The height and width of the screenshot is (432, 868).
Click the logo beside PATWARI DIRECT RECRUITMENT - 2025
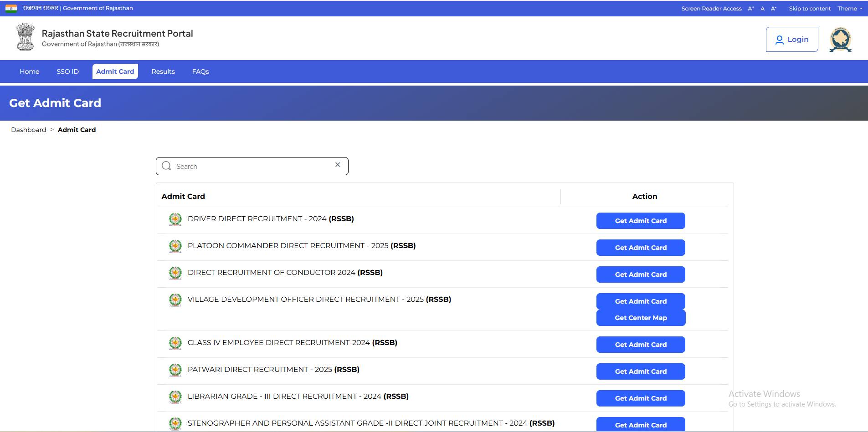click(x=175, y=370)
